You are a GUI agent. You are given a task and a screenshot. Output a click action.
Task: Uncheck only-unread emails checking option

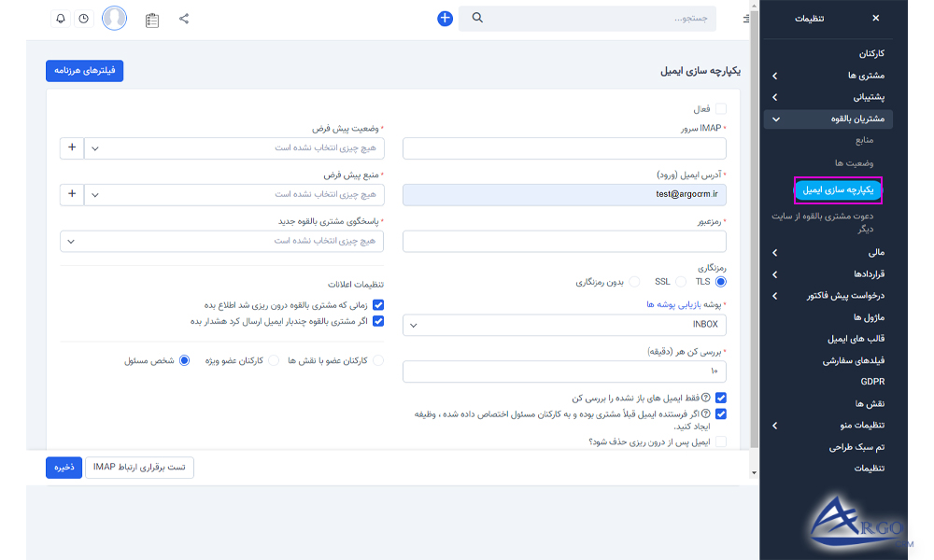[721, 398]
